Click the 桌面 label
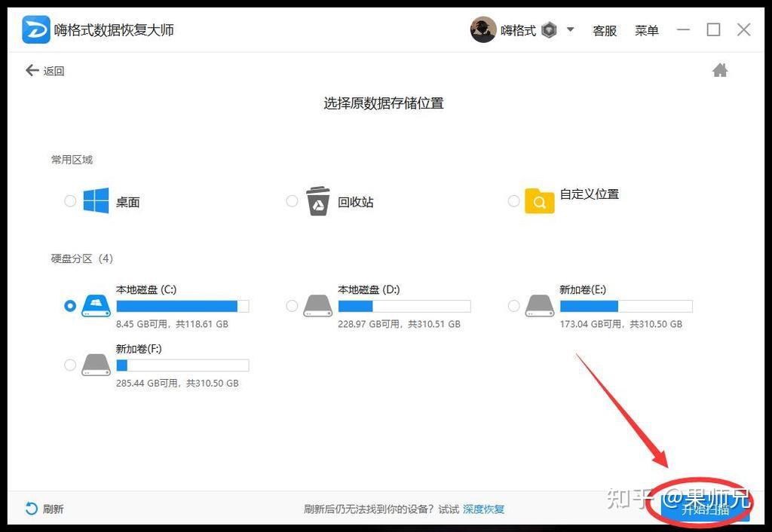 pyautogui.click(x=128, y=202)
